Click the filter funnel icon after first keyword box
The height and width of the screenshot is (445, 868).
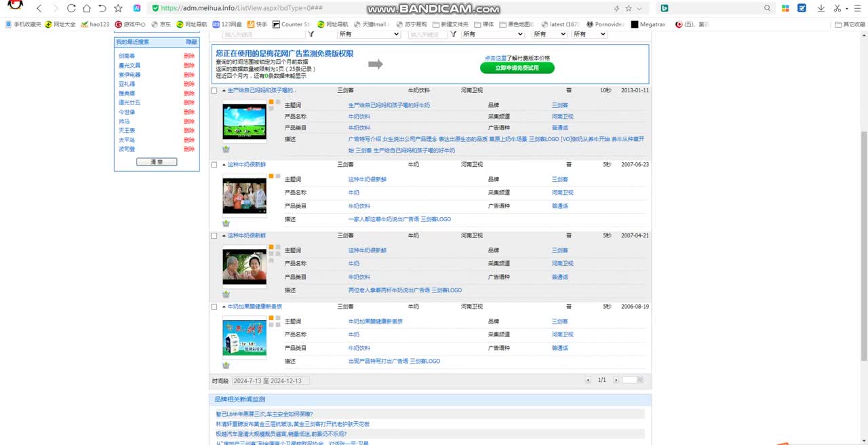311,34
